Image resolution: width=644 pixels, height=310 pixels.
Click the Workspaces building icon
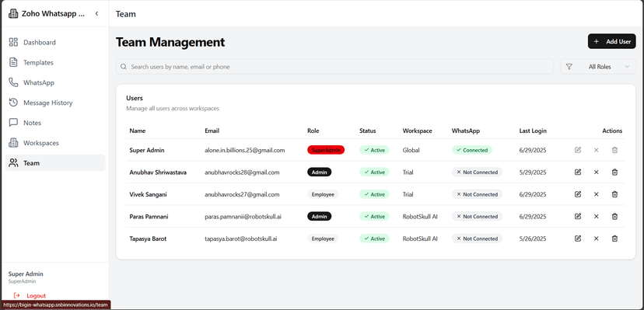coord(13,143)
